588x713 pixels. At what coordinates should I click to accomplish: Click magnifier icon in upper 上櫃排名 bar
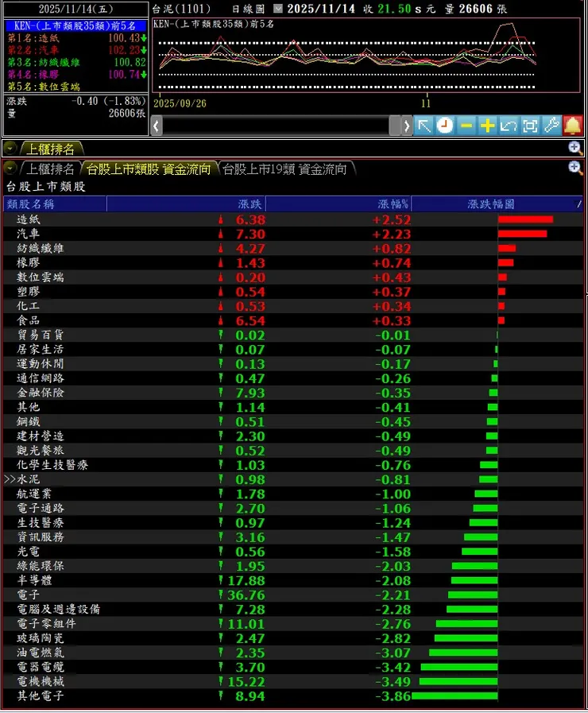pos(574,148)
